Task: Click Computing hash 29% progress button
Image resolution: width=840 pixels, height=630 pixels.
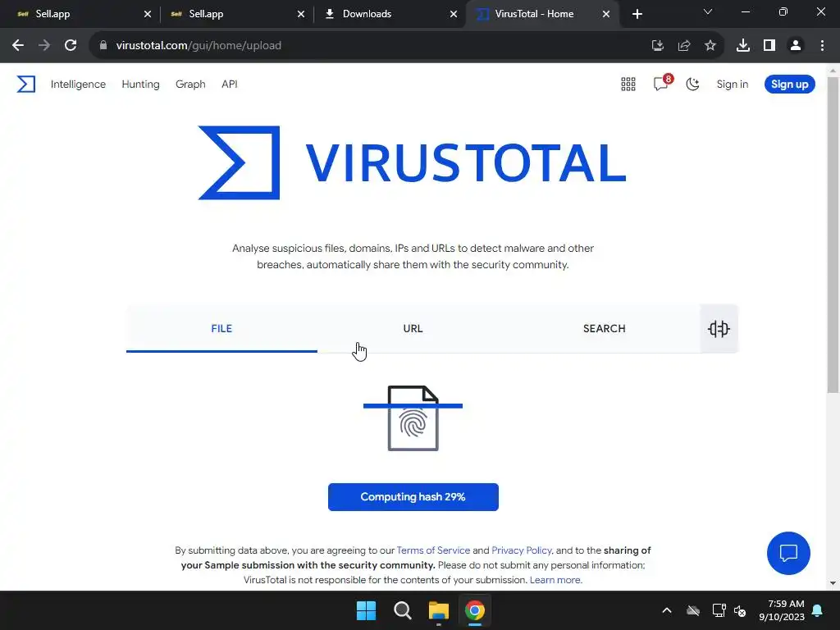Action: (413, 497)
